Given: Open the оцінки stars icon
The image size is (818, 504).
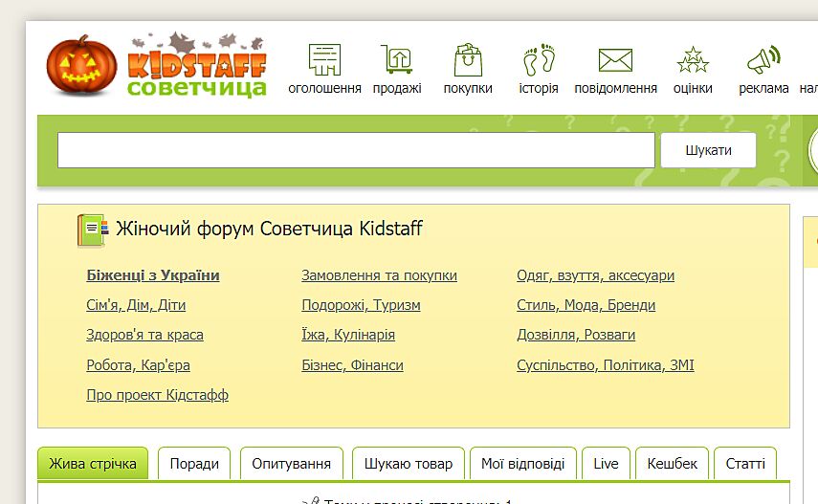Looking at the screenshot, I should click(693, 60).
